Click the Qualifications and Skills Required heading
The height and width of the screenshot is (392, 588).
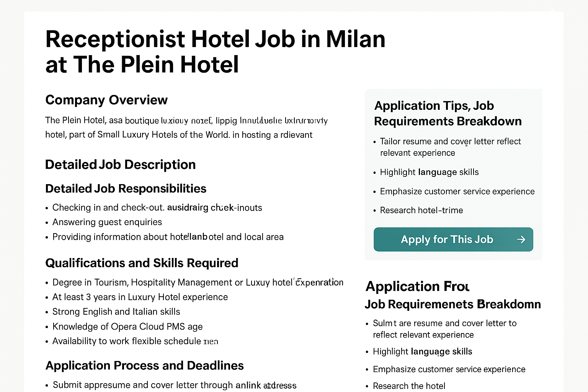(142, 263)
